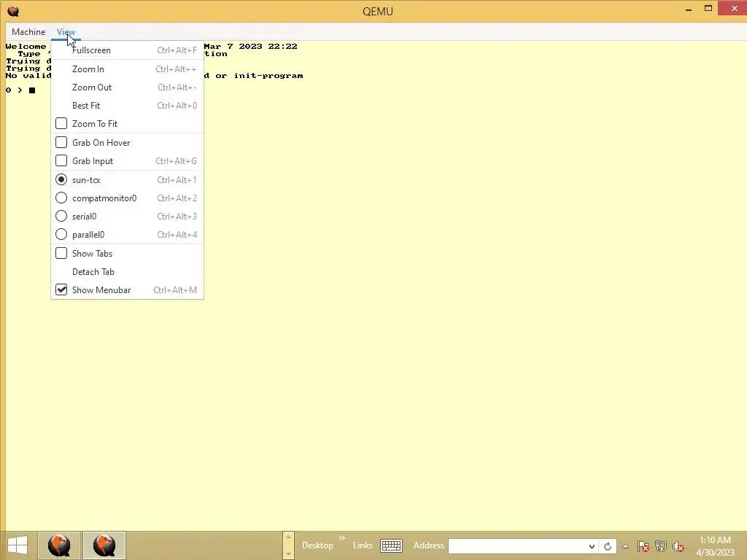This screenshot has width=747, height=560.
Task: Click the Links toolbar label
Action: (x=363, y=545)
